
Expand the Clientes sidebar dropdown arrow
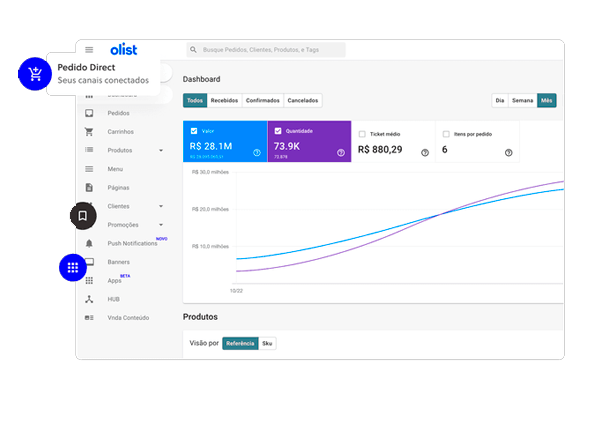[161, 206]
